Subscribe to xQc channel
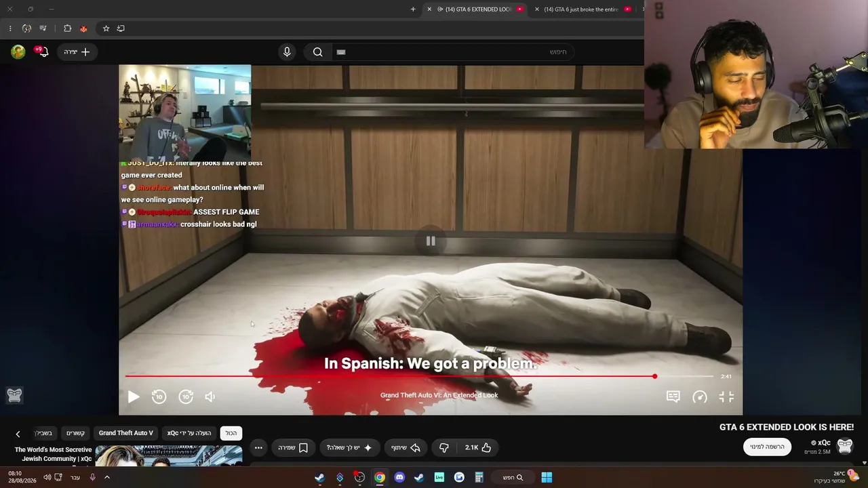This screenshot has height=488, width=868. 767,447
